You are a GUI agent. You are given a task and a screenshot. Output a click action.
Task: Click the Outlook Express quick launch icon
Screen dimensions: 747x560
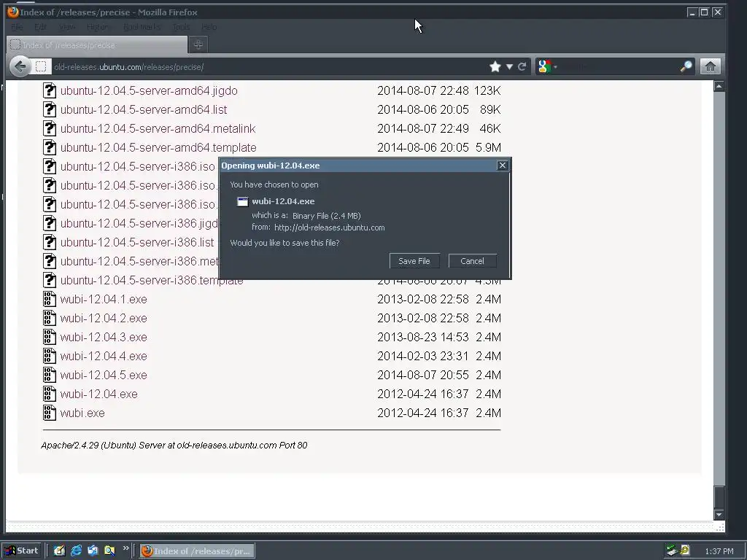93,551
